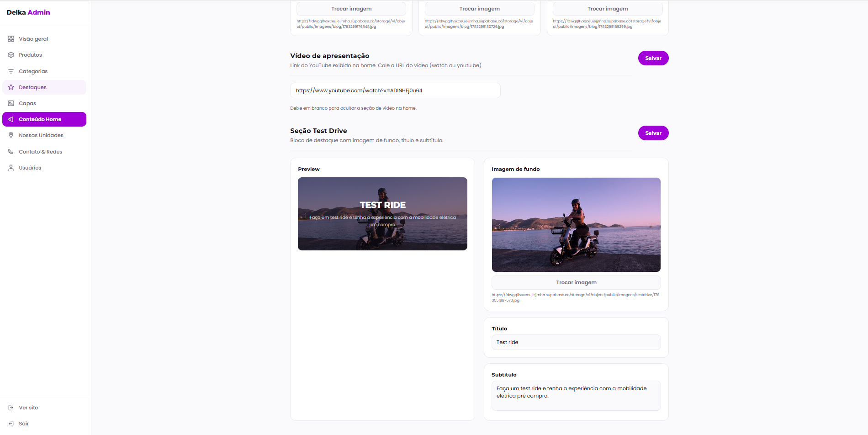Click the Sair logout icon
868x435 pixels.
(x=11, y=424)
